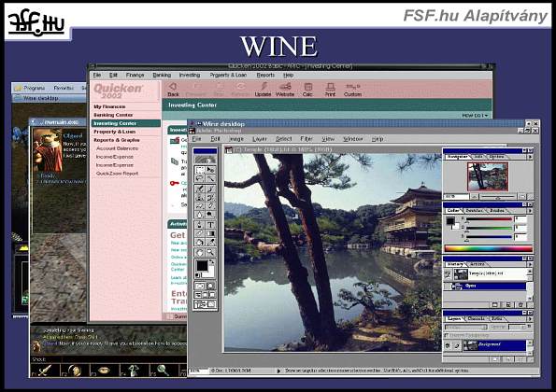This screenshot has height=392, width=556.
Task: Switch to Channels tab in Layers palette
Action: coord(477,318)
